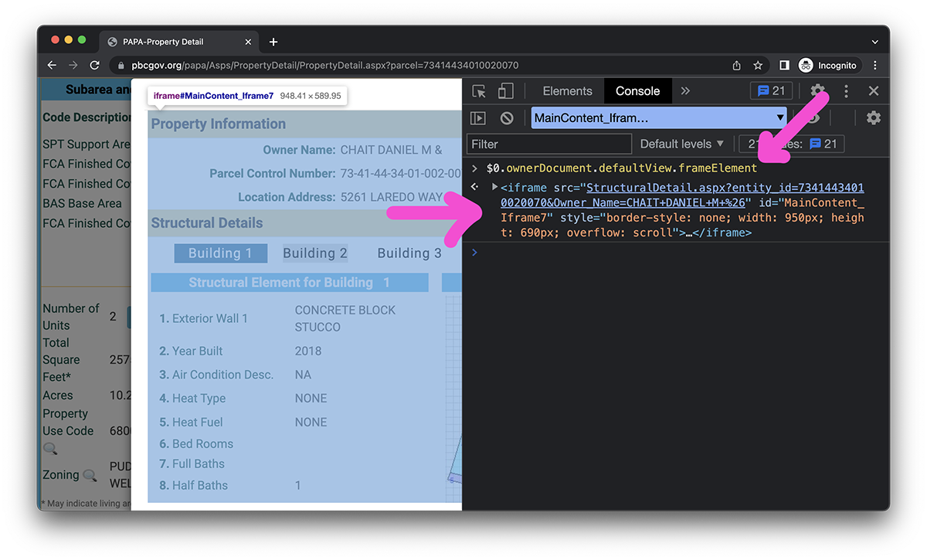Viewport: 927px width, 560px height.
Task: Open console settings gear icon
Action: point(874,118)
